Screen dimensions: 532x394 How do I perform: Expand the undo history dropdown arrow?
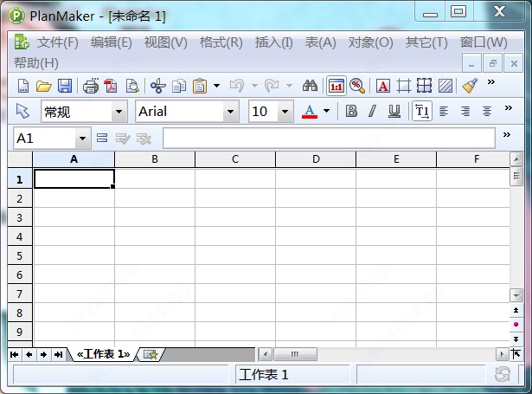coord(254,86)
